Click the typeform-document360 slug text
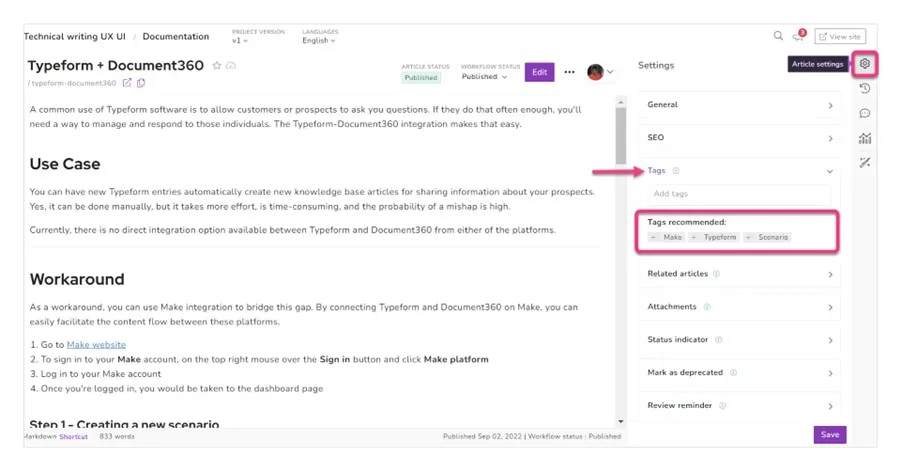 [73, 83]
